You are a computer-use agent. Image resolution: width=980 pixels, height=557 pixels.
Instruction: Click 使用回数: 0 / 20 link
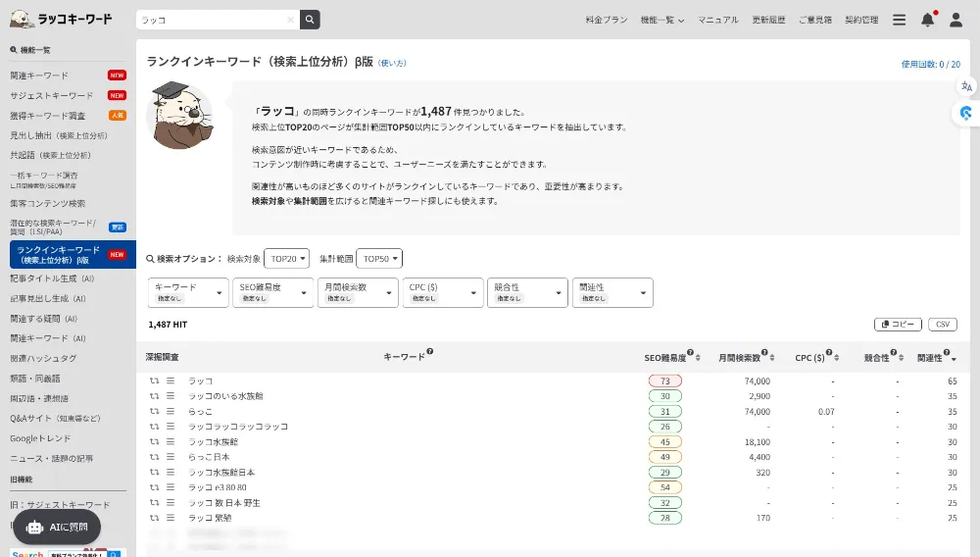point(931,64)
